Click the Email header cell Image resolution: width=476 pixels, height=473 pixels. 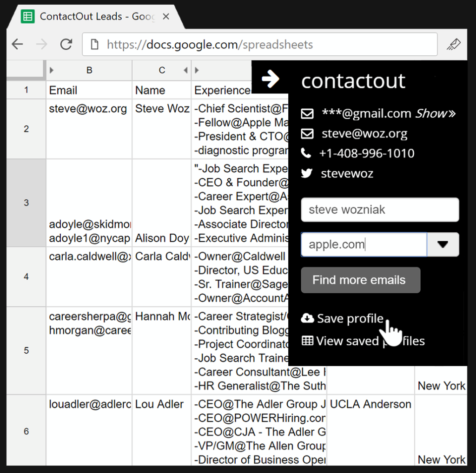[x=89, y=90]
